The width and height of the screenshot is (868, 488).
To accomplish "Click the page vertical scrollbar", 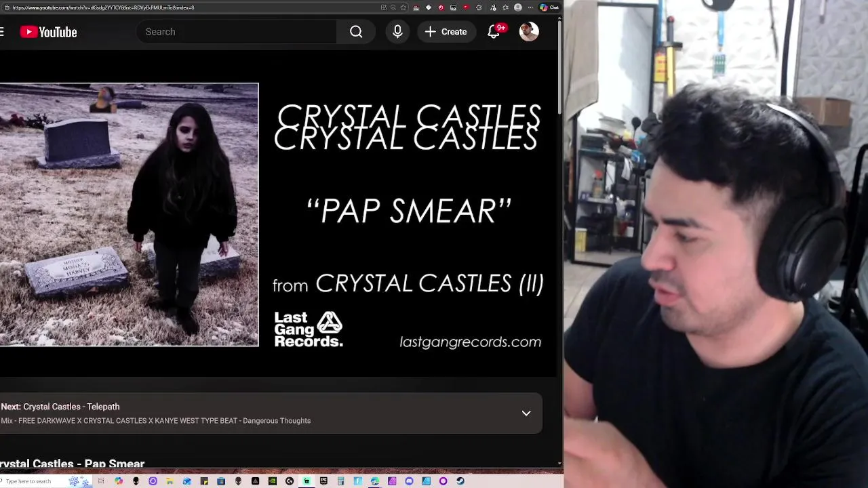I will click(x=559, y=68).
